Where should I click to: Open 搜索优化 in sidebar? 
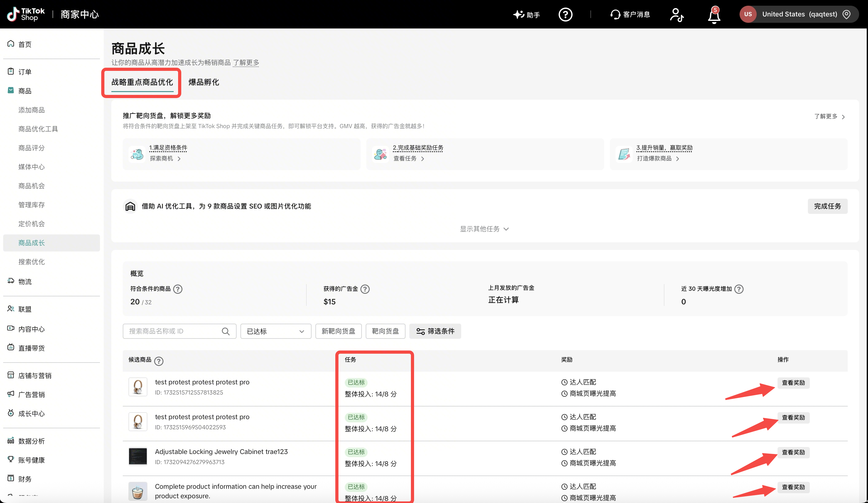[31, 262]
